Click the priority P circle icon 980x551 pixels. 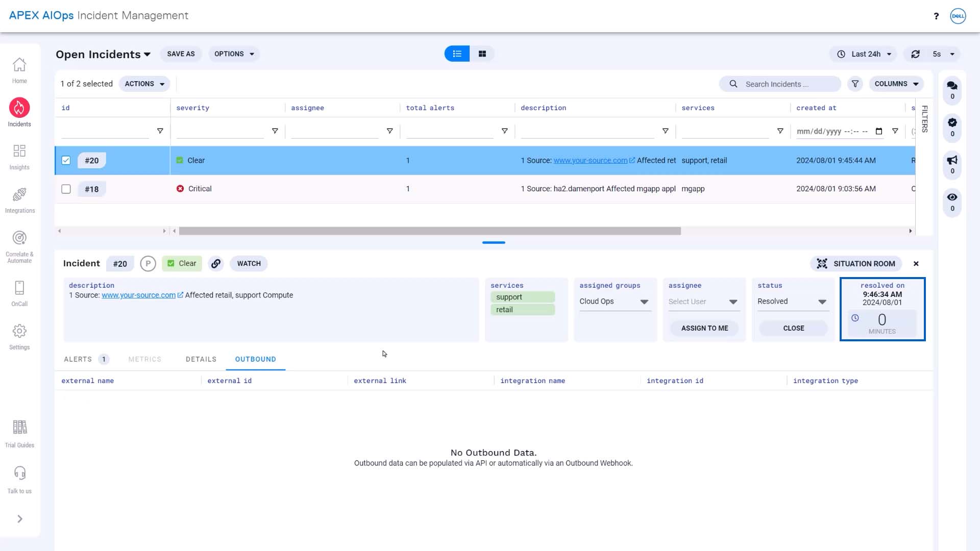point(148,264)
